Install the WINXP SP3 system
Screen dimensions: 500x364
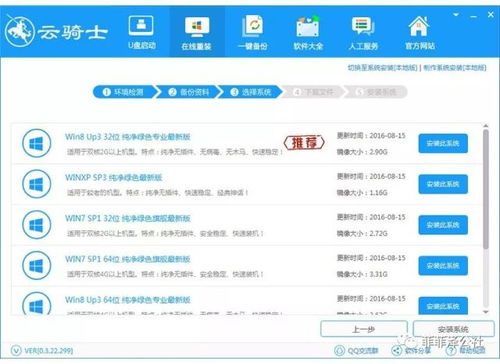(443, 184)
